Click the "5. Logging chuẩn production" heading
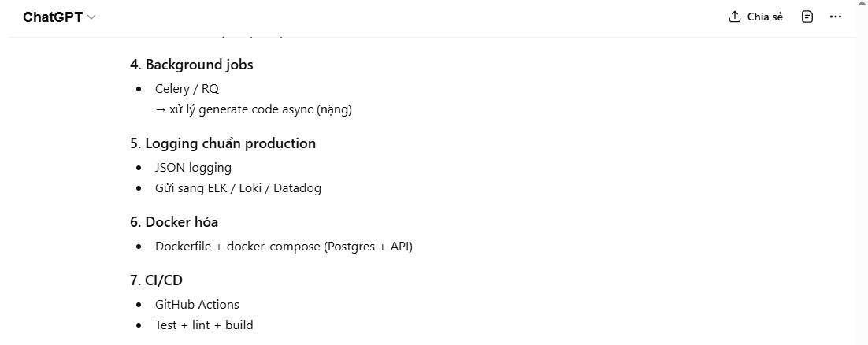The width and height of the screenshot is (868, 345). pyautogui.click(x=223, y=143)
